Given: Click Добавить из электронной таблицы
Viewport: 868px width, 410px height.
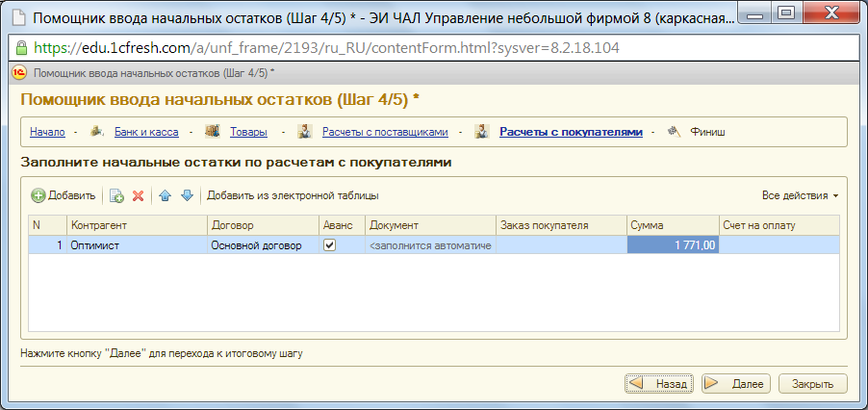Looking at the screenshot, I should tap(293, 195).
